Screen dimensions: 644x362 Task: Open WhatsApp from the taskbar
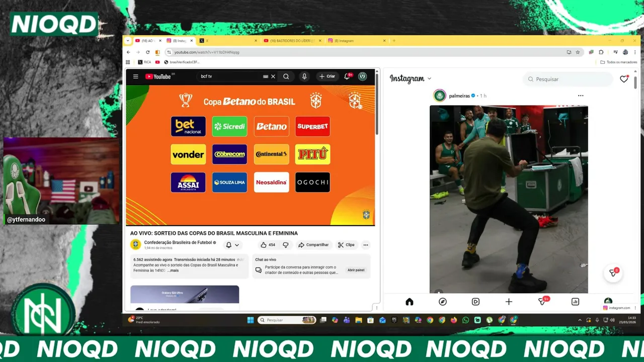465,320
